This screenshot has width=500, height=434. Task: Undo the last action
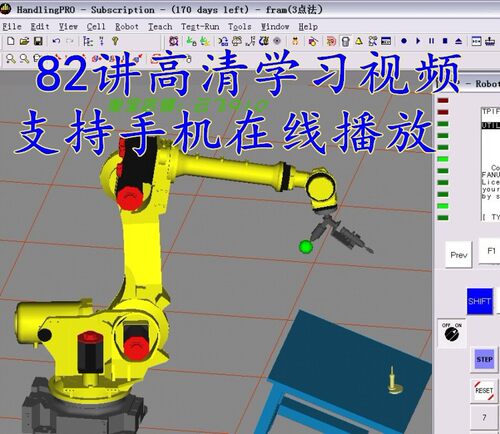tap(56, 41)
